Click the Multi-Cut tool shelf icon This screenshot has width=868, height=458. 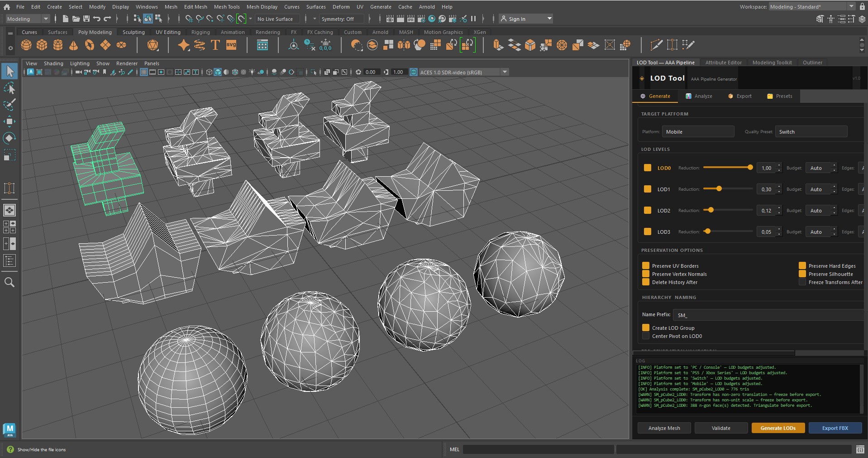click(656, 45)
